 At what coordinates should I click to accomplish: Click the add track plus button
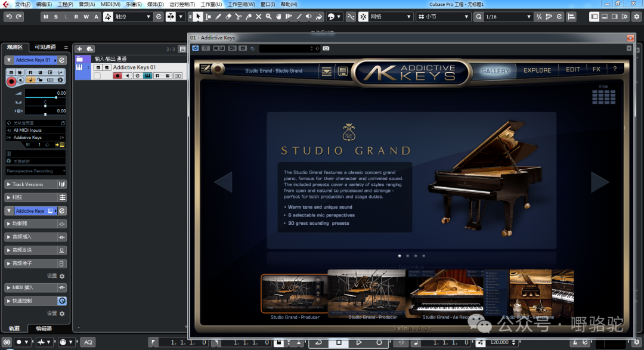coord(80,49)
